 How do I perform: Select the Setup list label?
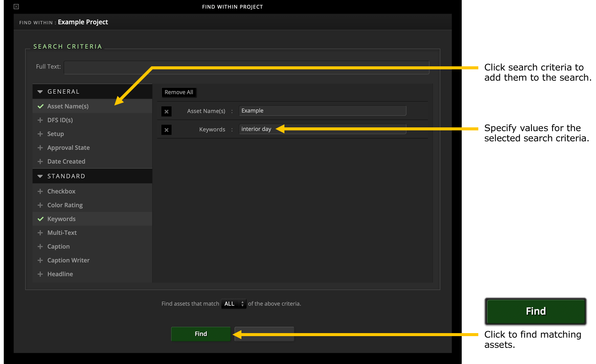55,134
